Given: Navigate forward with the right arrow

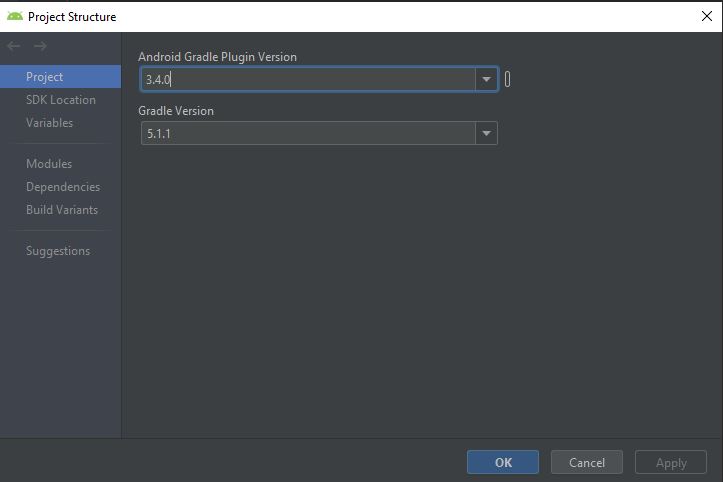Looking at the screenshot, I should tap(40, 46).
